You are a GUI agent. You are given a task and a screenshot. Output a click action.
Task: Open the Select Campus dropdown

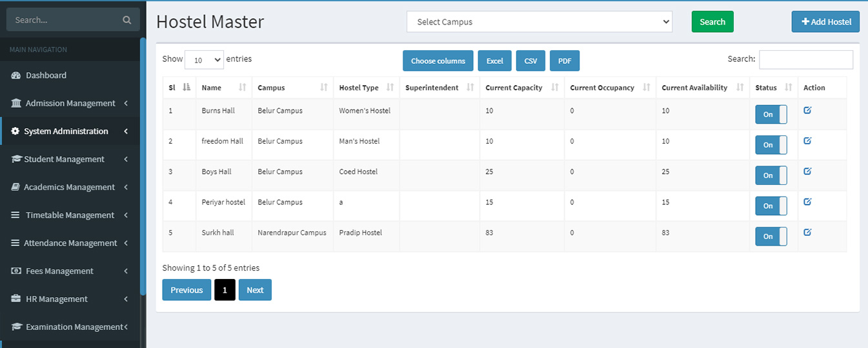[x=539, y=22]
